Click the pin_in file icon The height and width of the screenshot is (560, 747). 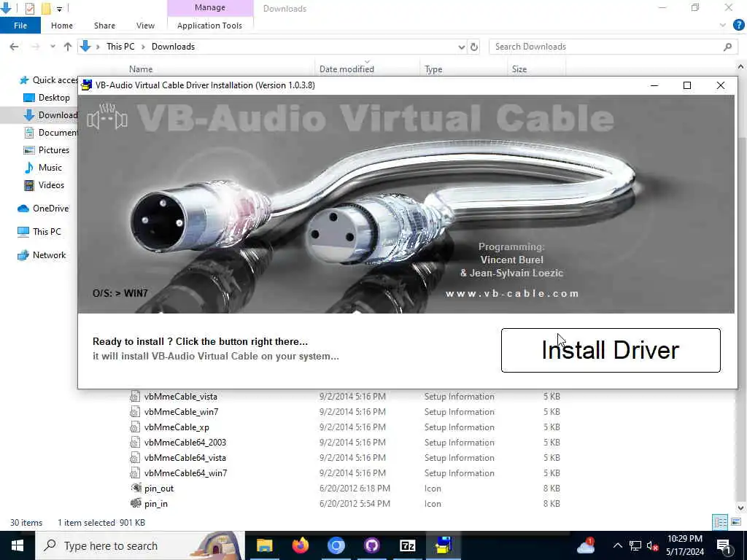136,503
